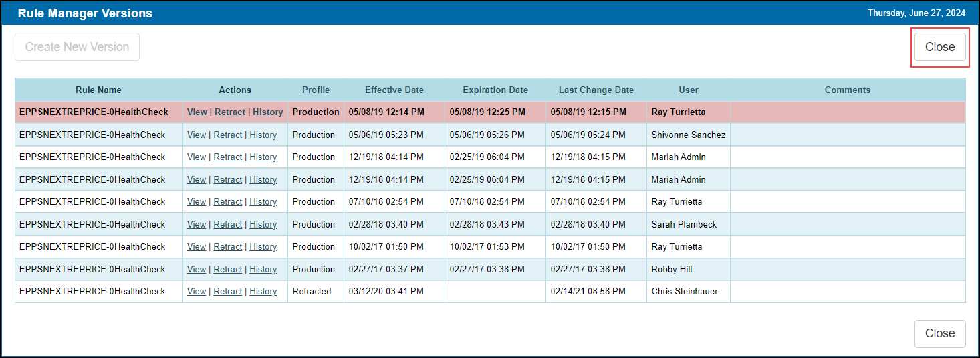Sort by Expiration Date column header
This screenshot has height=358, width=980.
tap(495, 90)
